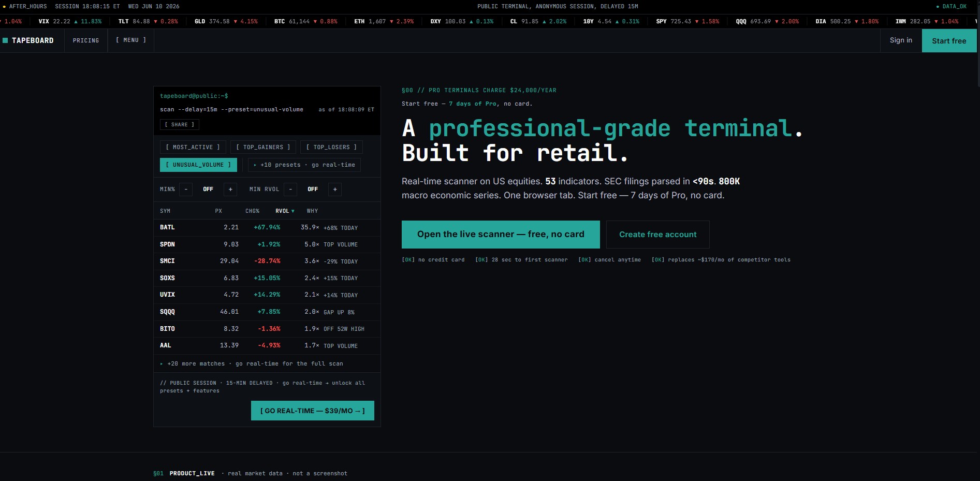Screen dimensions: 980x481
Task: Click VIX ticker in top tape
Action: 70,22
